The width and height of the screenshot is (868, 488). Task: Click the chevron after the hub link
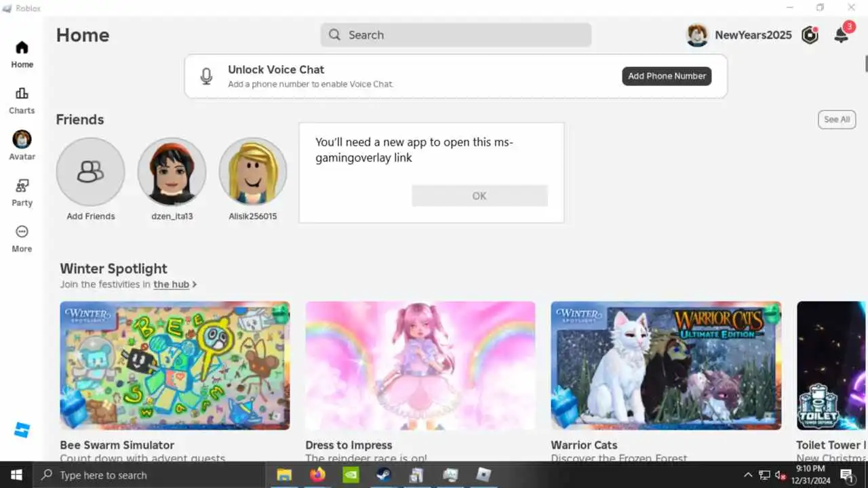click(195, 285)
